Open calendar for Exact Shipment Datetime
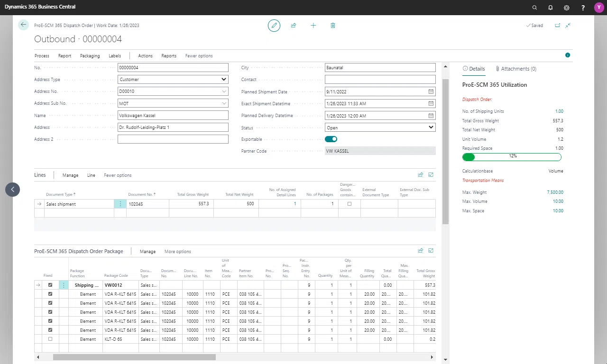This screenshot has height=364, width=607. 431,103
